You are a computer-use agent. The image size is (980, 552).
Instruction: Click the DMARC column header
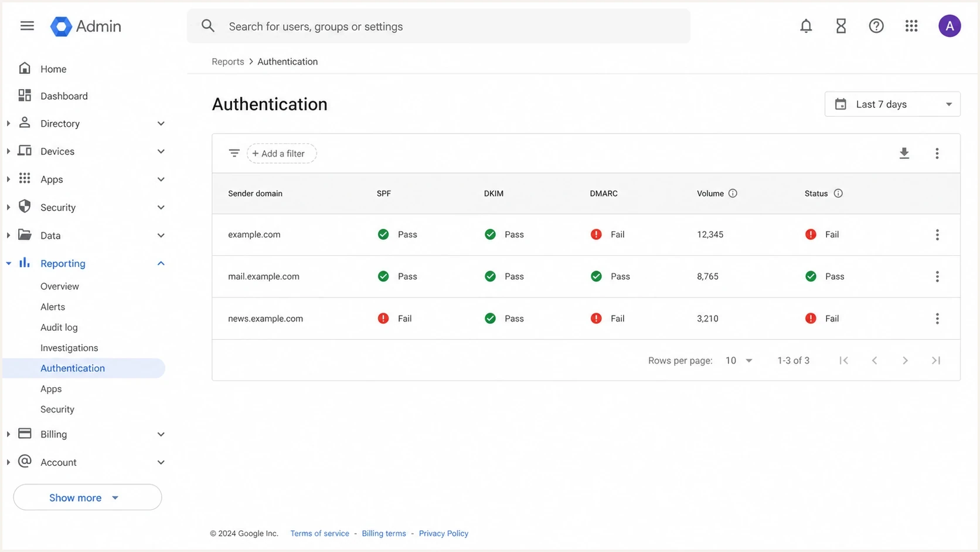[x=604, y=194]
